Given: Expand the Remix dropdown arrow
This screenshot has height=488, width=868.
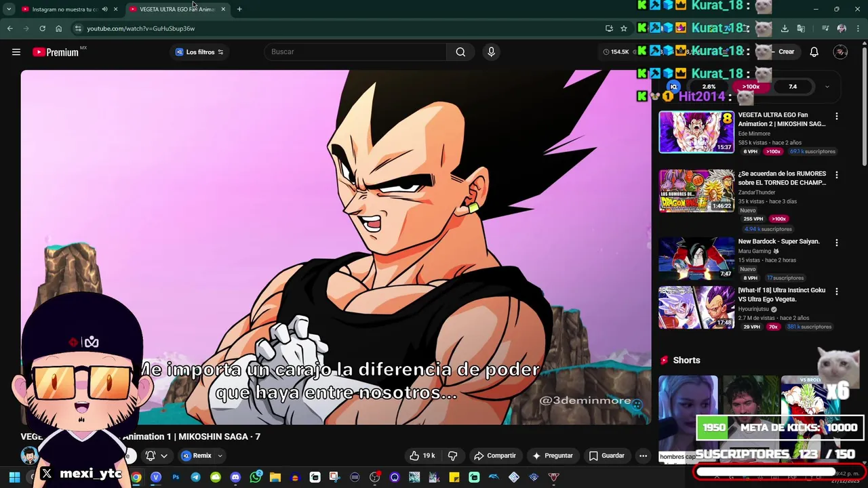Looking at the screenshot, I should point(220,456).
